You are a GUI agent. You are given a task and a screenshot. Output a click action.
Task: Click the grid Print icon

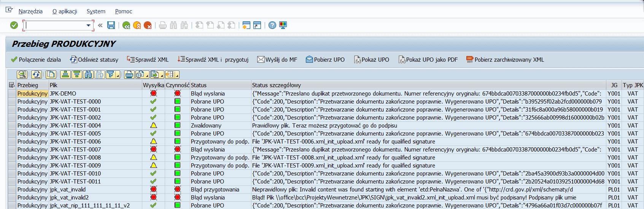[x=129, y=74]
